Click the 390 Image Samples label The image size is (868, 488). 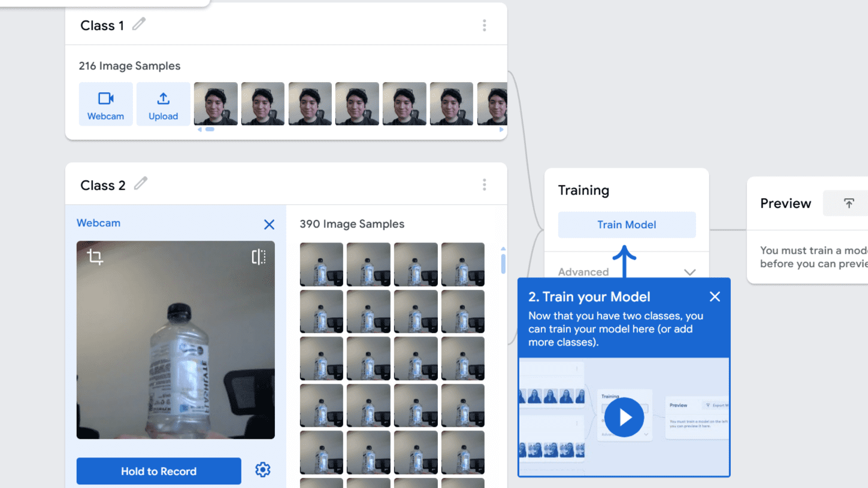tap(352, 224)
